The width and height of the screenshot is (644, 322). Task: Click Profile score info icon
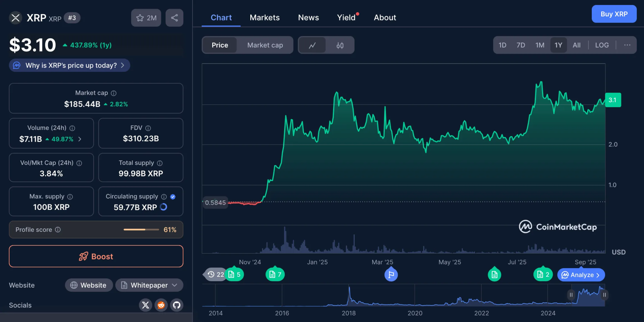click(x=58, y=230)
